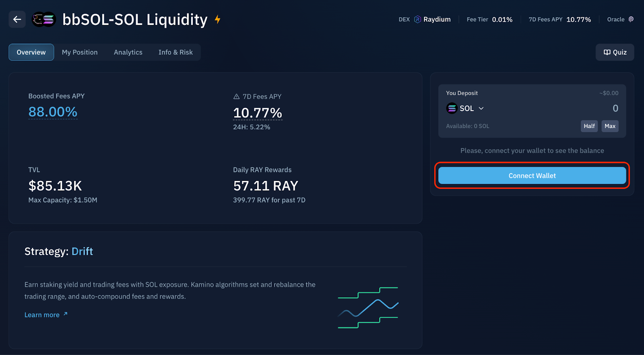Click the Daily RAY Rewards label
The image size is (644, 355).
[262, 170]
